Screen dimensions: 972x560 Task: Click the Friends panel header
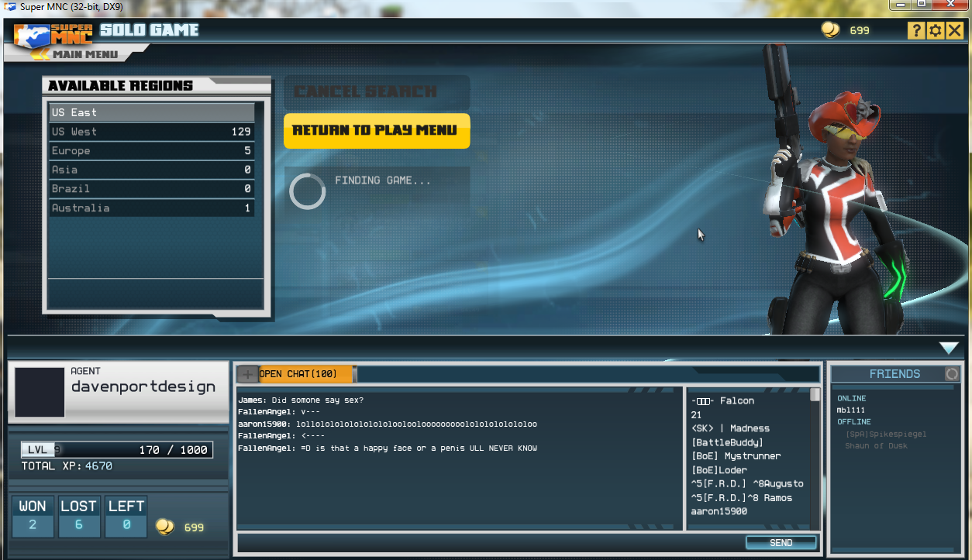coord(895,374)
